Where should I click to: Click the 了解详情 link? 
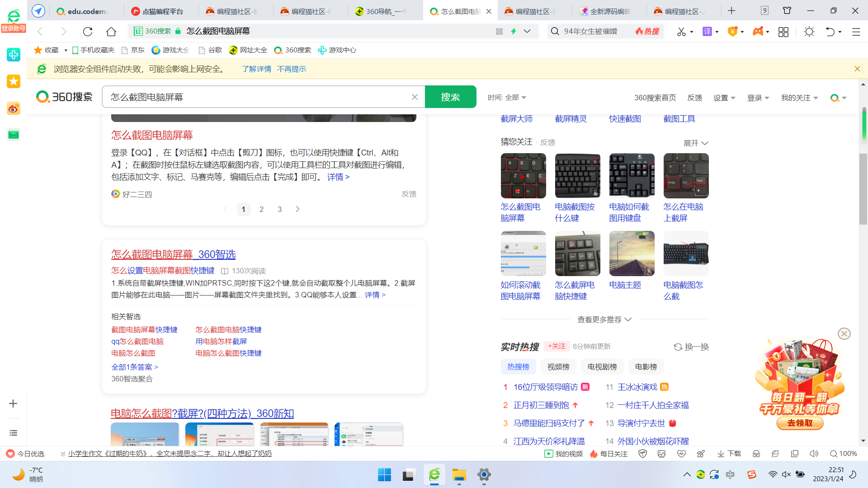click(x=257, y=69)
